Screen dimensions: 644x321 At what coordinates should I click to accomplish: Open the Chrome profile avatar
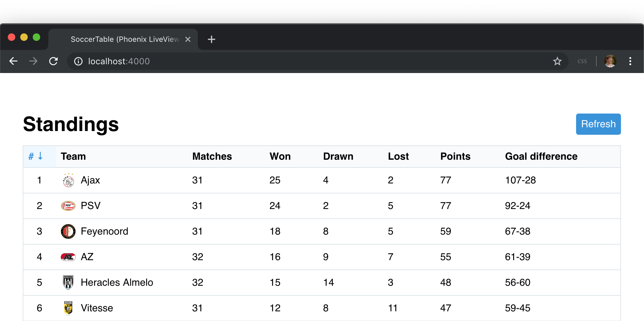click(x=610, y=61)
